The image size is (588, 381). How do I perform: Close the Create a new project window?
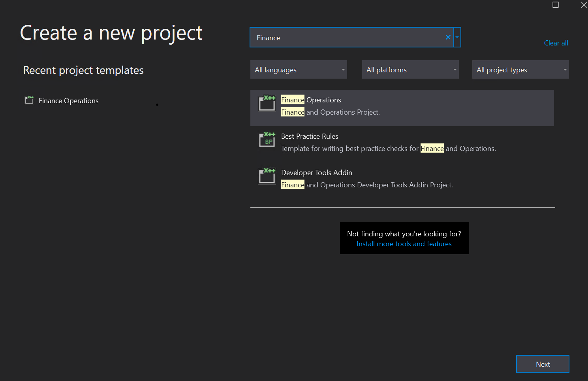(x=584, y=5)
